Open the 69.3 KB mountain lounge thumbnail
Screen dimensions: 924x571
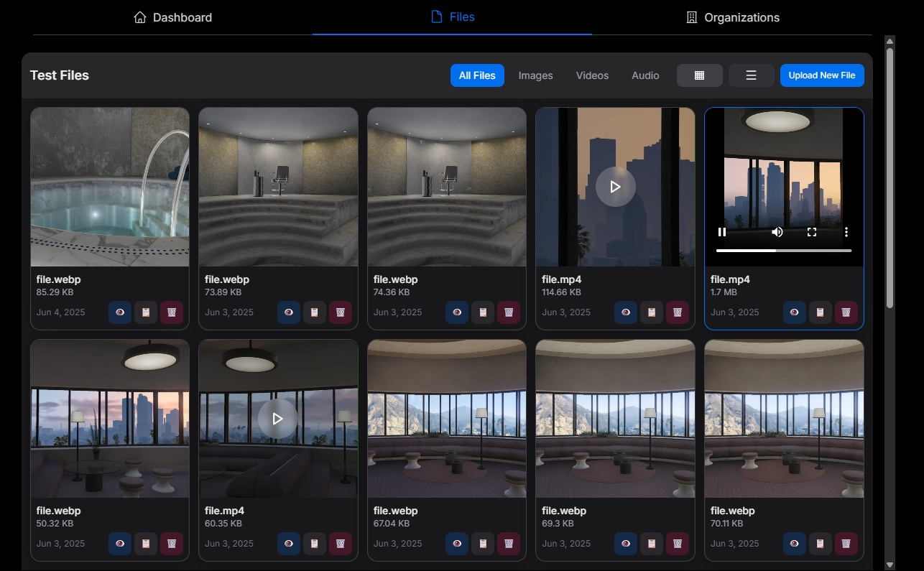click(x=615, y=419)
